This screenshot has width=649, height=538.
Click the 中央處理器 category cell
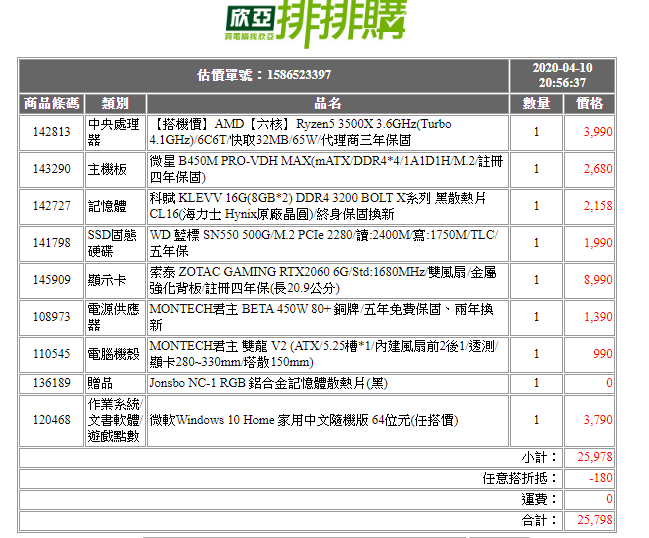(115, 132)
